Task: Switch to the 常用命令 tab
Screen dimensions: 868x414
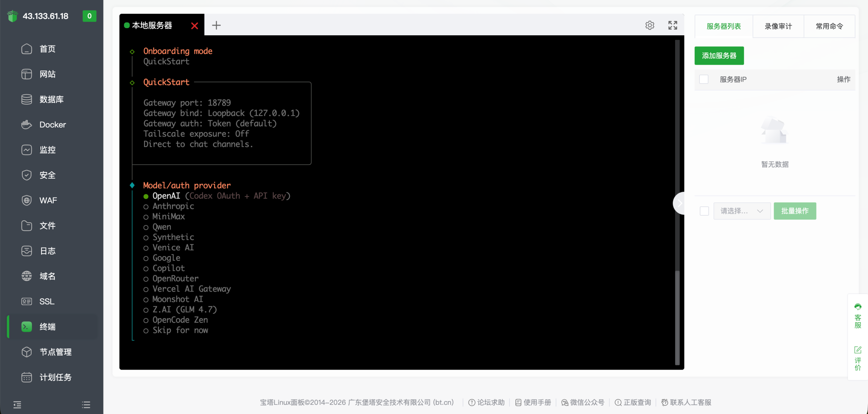Action: 829,26
